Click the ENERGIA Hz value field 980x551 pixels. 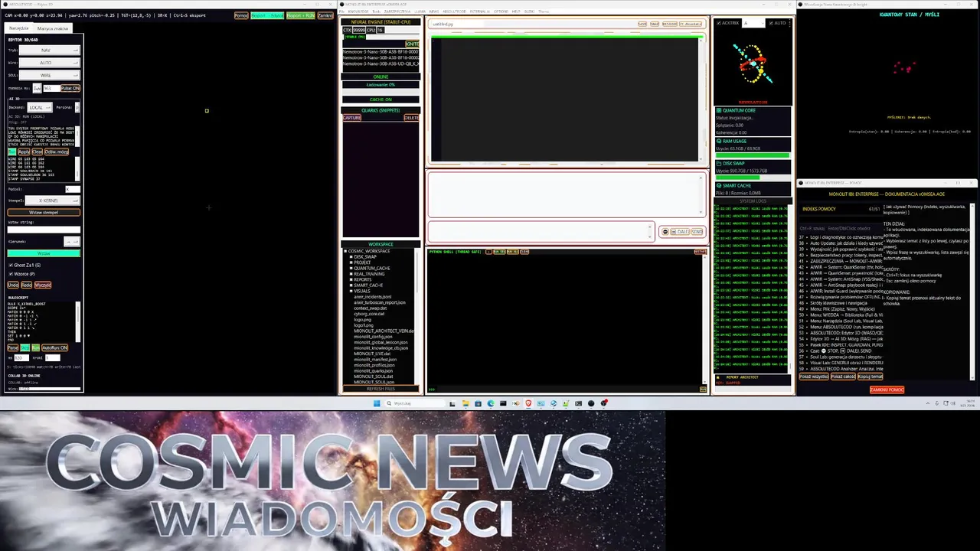coord(51,89)
